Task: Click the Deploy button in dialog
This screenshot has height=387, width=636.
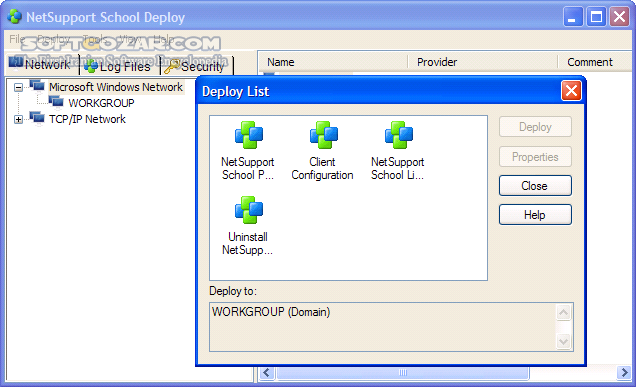Action: [535, 127]
